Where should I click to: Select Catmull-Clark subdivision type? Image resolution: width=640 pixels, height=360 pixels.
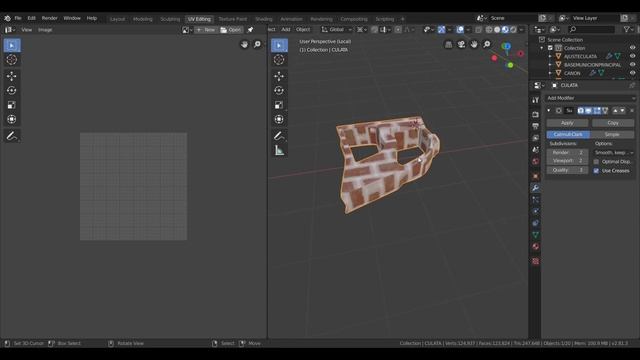pyautogui.click(x=568, y=134)
